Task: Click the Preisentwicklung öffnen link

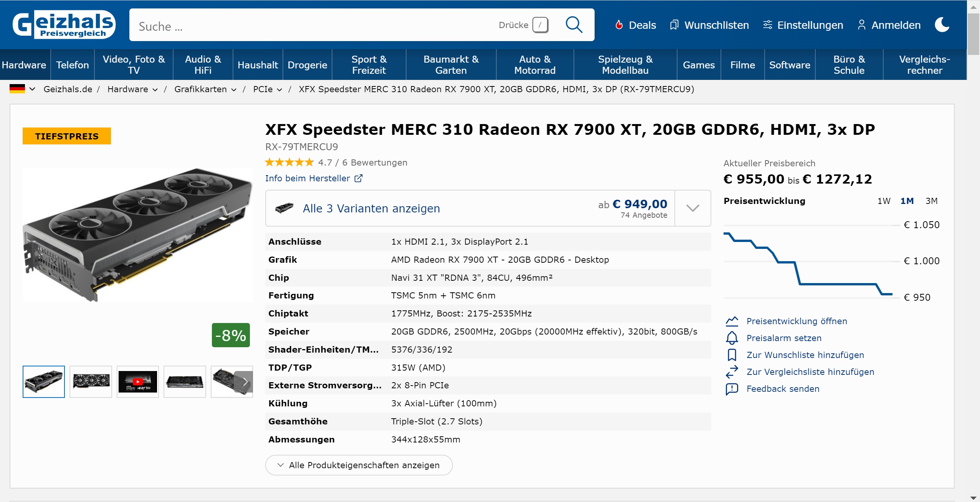Action: pyautogui.click(x=797, y=321)
